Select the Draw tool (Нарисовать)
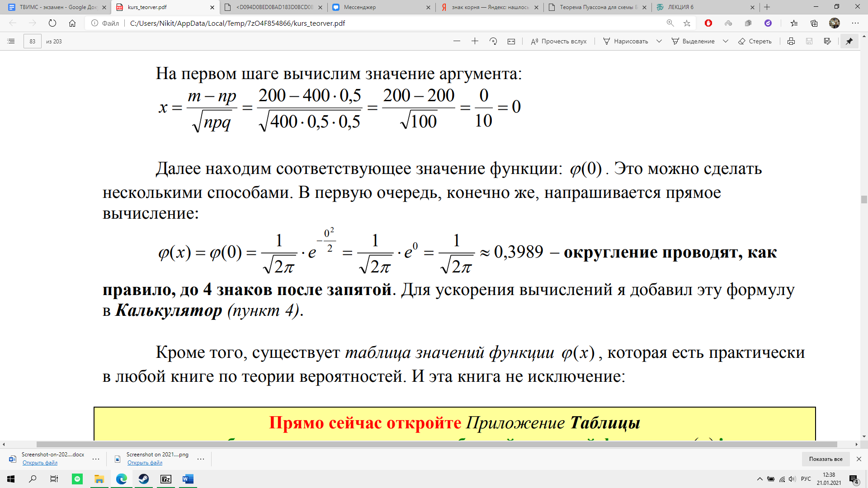868x488 pixels. click(626, 41)
